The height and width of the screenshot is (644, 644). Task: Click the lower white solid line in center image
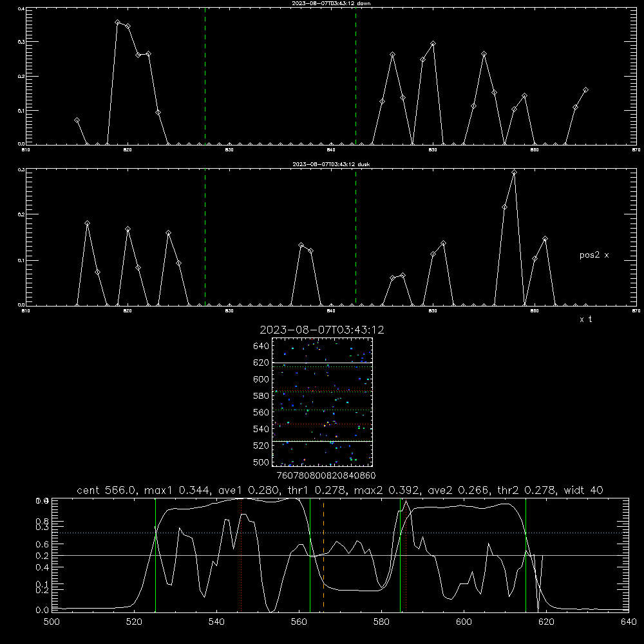point(322,441)
